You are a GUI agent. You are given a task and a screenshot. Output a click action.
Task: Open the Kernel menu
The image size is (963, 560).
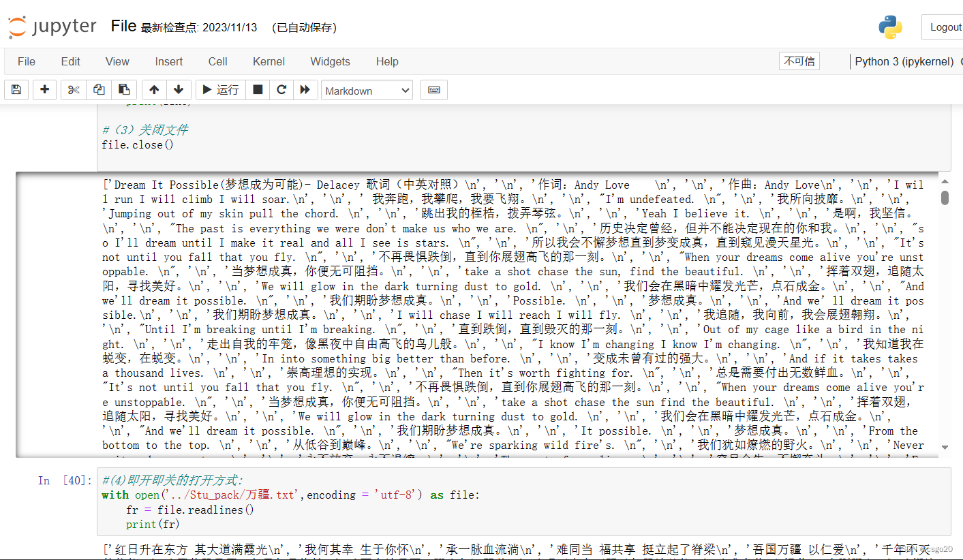(269, 61)
